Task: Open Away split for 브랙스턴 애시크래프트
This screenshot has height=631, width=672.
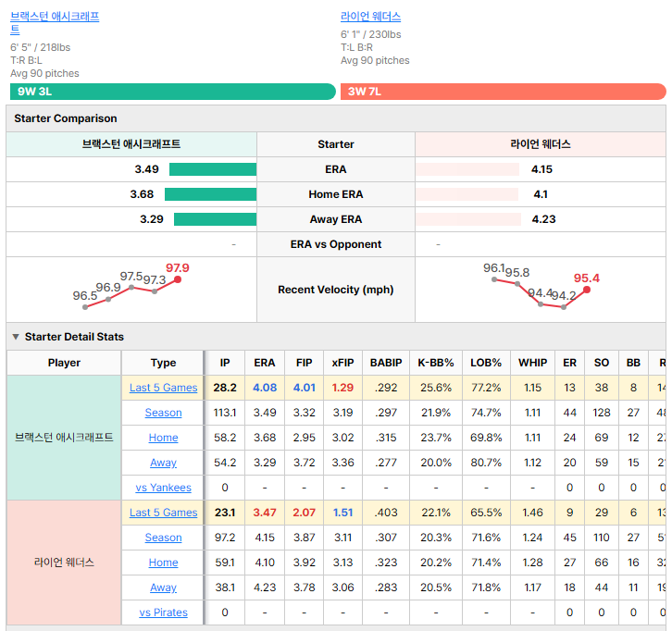Action: click(163, 463)
